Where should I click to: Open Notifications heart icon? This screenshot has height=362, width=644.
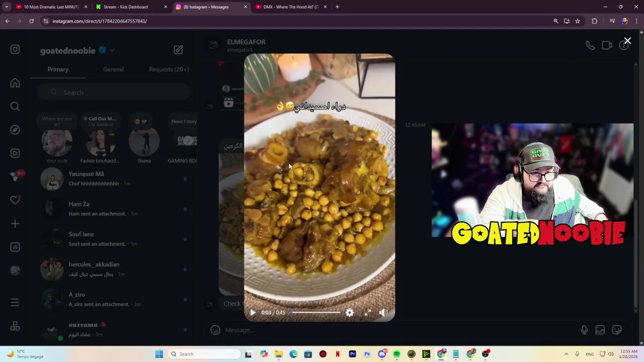(x=15, y=200)
